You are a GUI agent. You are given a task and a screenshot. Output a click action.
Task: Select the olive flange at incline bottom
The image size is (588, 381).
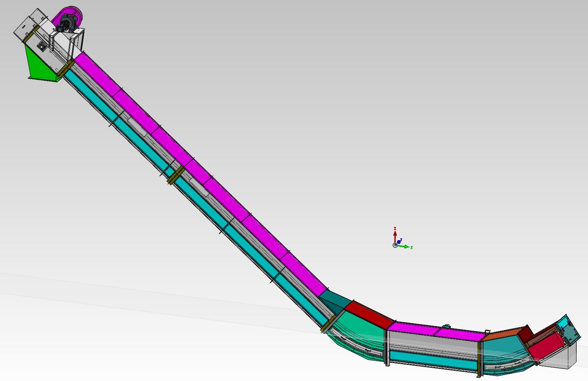329,324
